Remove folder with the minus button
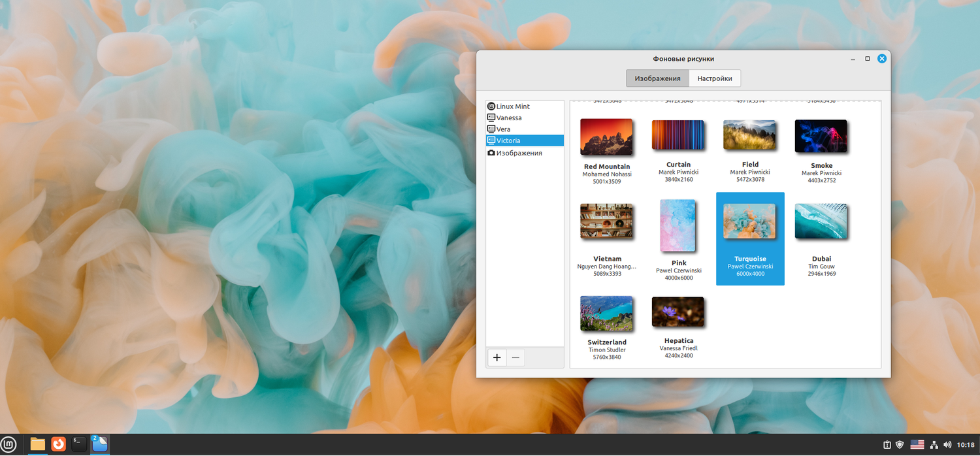This screenshot has width=980, height=456. (x=515, y=357)
